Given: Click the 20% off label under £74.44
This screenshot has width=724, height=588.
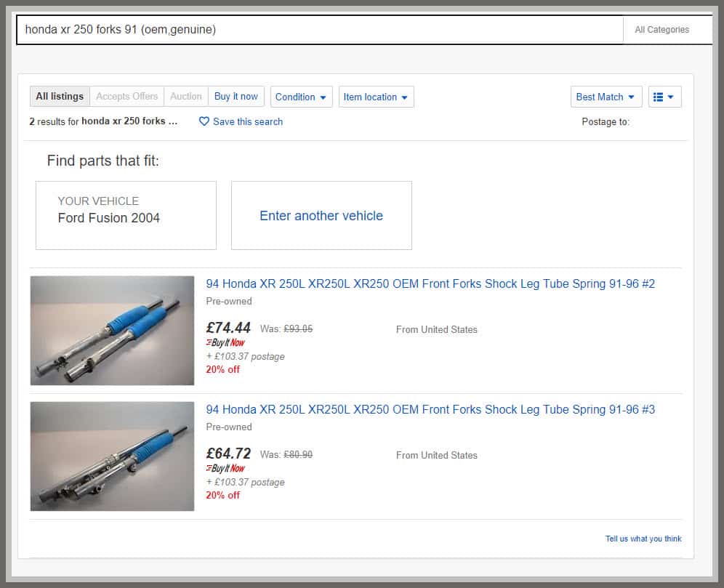Looking at the screenshot, I should pyautogui.click(x=223, y=369).
